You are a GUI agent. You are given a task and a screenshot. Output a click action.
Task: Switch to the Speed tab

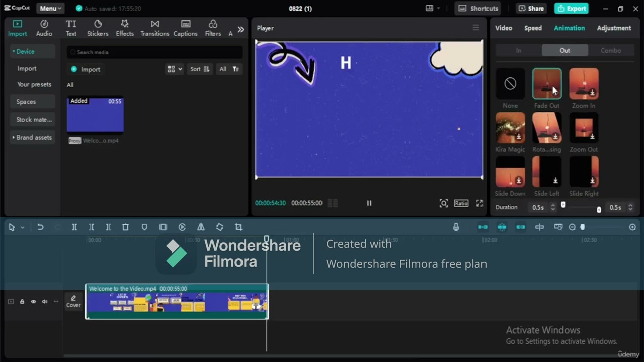533,28
